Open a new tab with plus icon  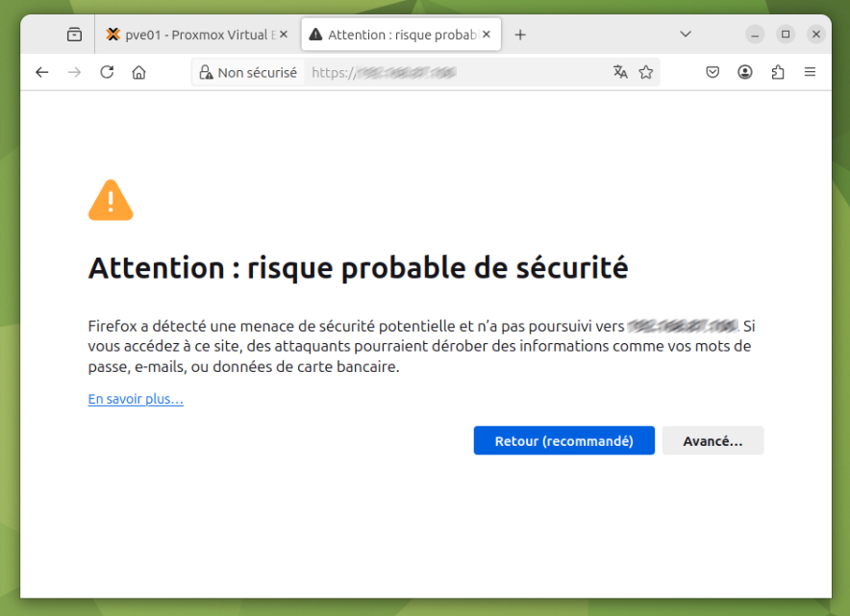(x=520, y=35)
